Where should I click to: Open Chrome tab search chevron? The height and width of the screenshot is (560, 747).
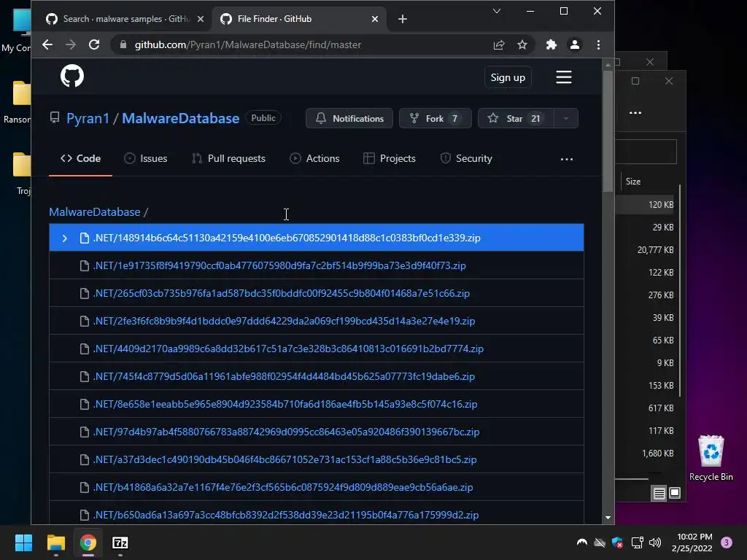click(496, 11)
